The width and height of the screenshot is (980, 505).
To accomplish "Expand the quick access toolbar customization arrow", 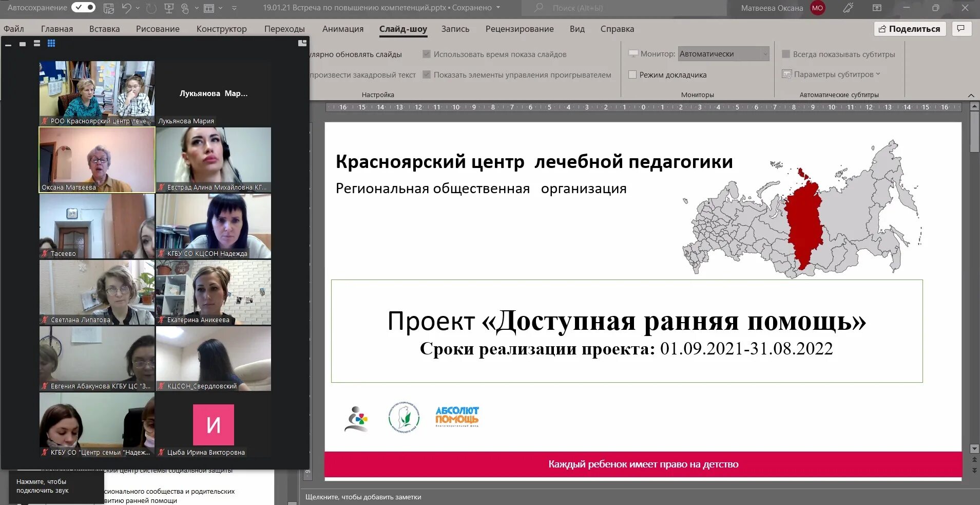I will pyautogui.click(x=235, y=8).
